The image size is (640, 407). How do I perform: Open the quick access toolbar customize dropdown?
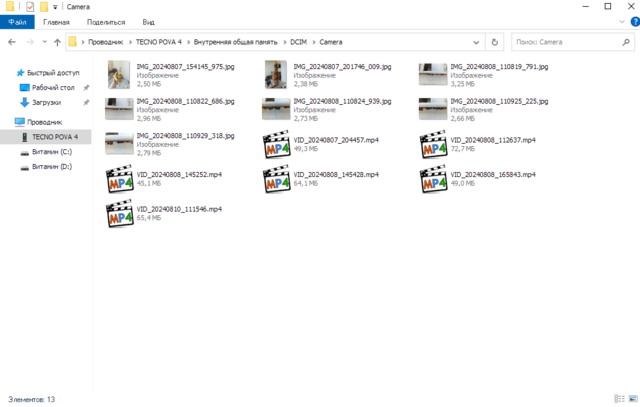(56, 6)
